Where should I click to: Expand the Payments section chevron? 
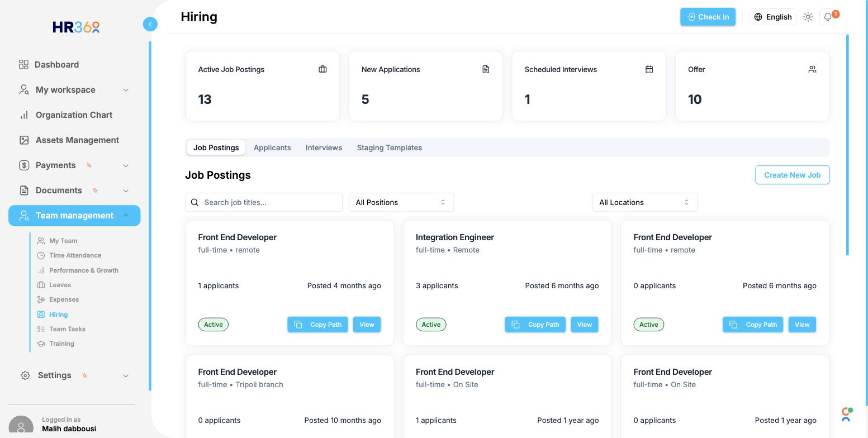coord(126,165)
